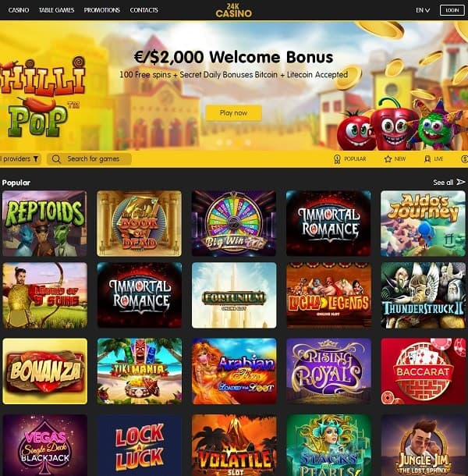The width and height of the screenshot is (468, 476).
Task: Click the Search for games field
Action: pos(89,158)
